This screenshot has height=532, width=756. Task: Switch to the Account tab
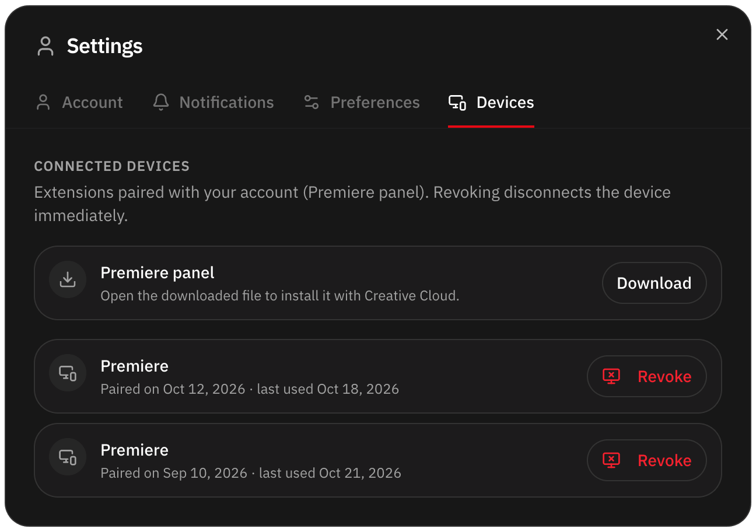click(79, 103)
